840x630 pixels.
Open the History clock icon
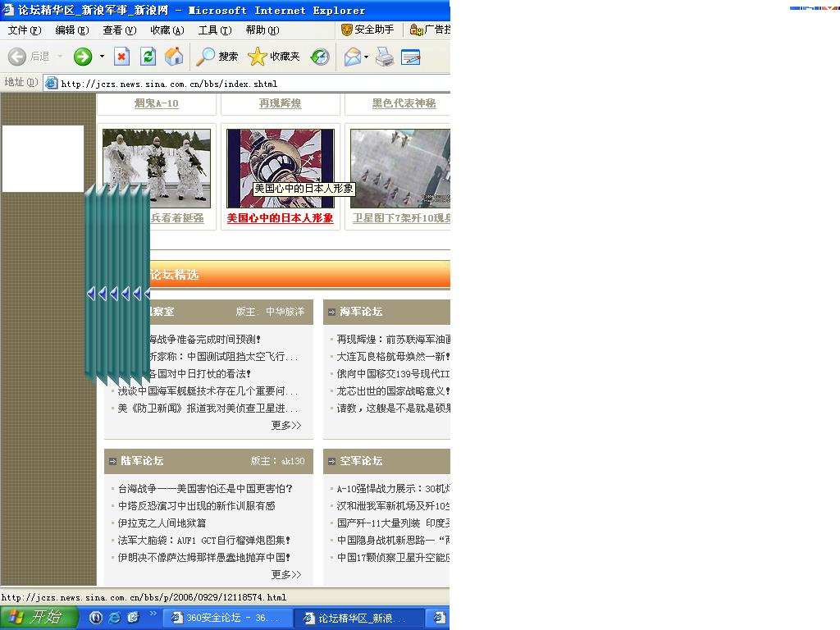click(320, 57)
